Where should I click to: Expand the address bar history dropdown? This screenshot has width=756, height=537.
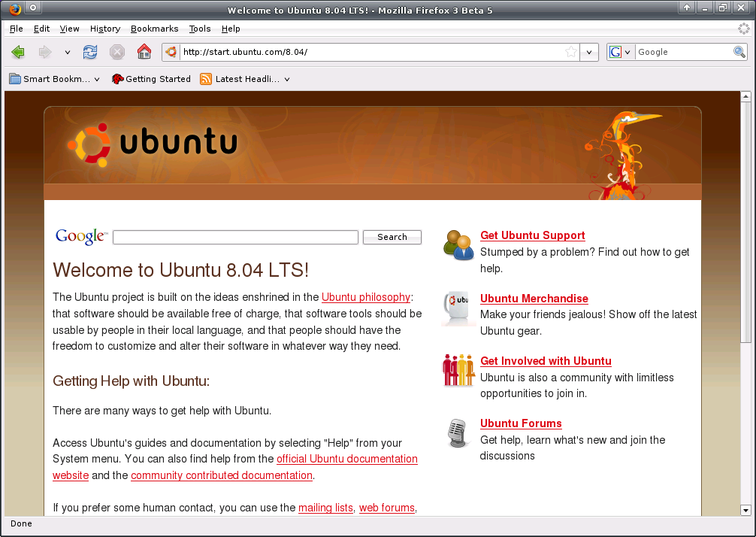tap(589, 52)
